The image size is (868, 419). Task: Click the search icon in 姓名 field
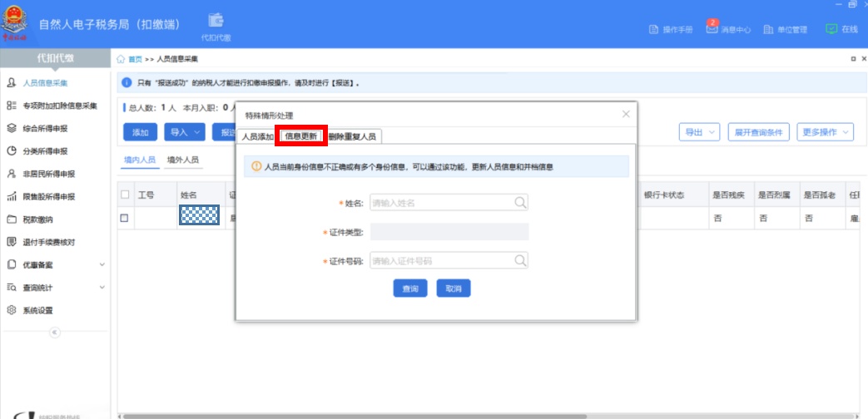point(520,203)
